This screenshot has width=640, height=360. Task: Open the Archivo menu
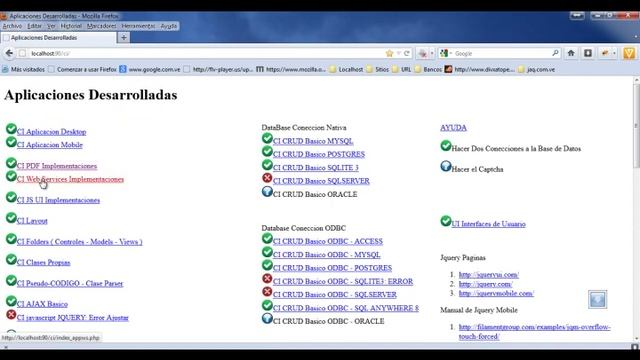12,26
